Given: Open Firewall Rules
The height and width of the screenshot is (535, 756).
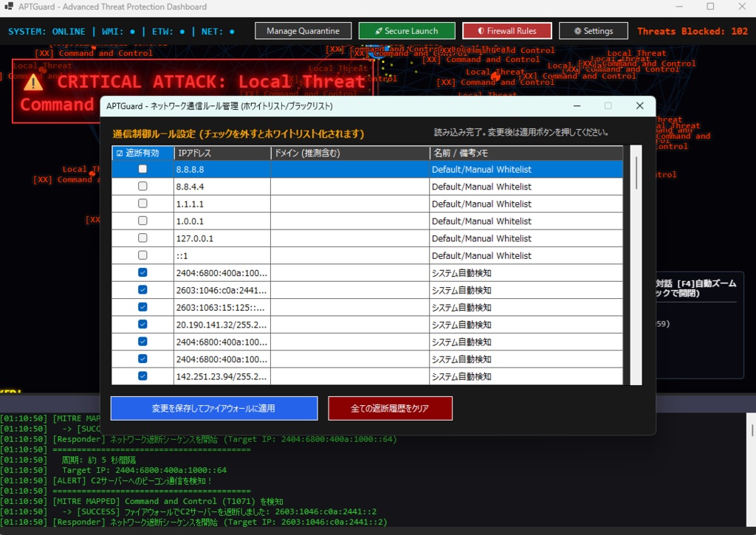Looking at the screenshot, I should tap(506, 31).
